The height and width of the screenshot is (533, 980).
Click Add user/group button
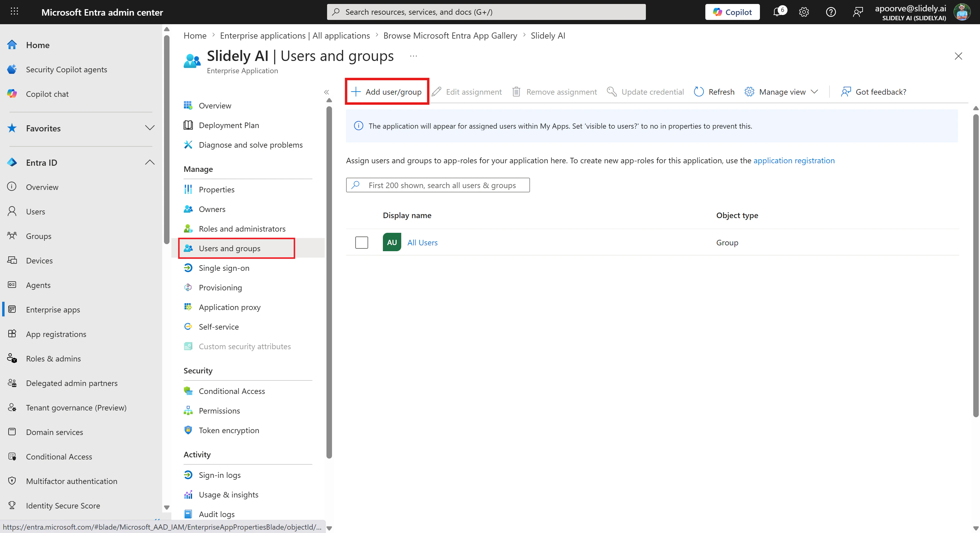click(x=386, y=92)
